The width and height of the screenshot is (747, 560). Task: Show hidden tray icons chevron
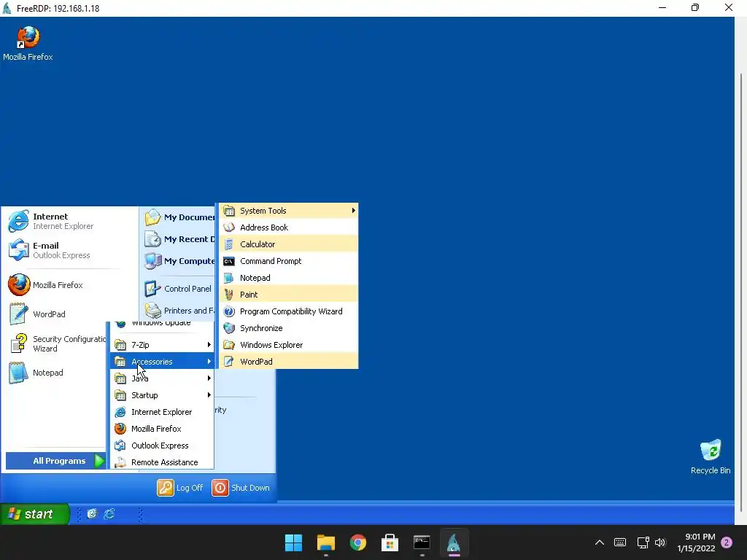(x=600, y=542)
